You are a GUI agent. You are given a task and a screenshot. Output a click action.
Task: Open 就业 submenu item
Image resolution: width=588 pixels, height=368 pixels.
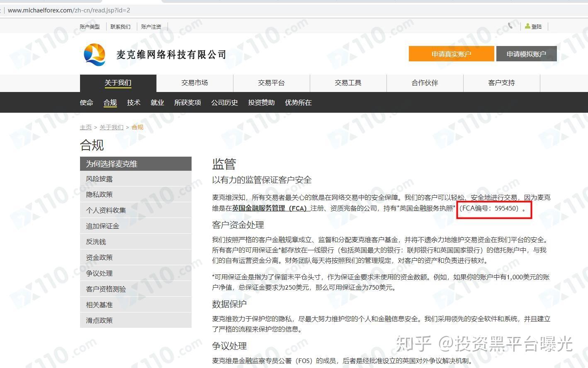click(157, 102)
